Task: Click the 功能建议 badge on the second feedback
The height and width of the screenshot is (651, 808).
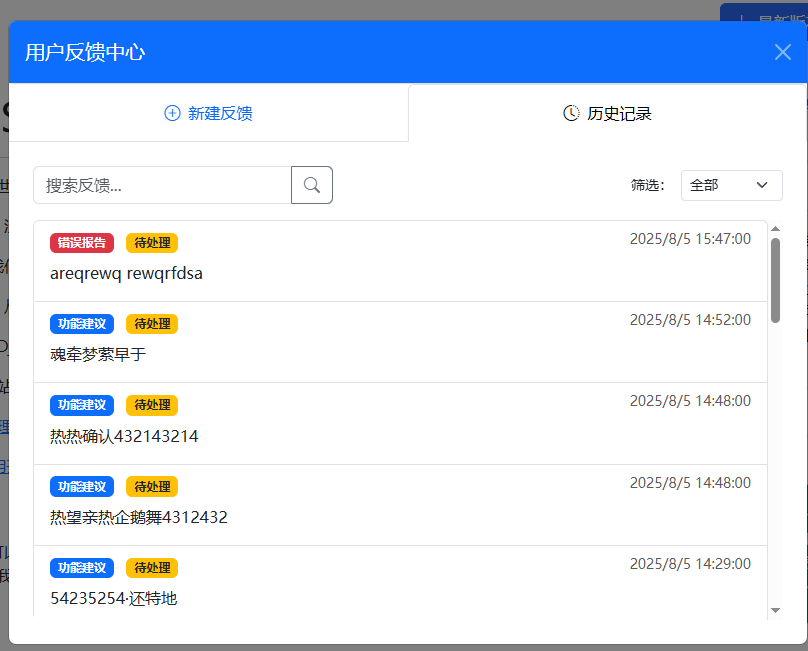Action: click(81, 323)
